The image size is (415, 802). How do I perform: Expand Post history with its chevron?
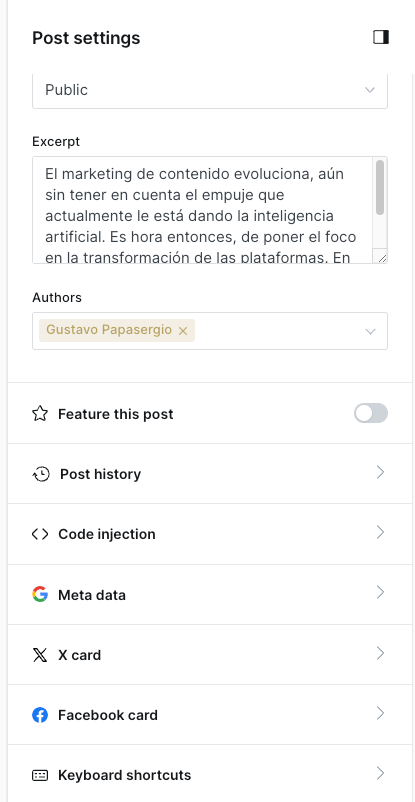point(380,472)
